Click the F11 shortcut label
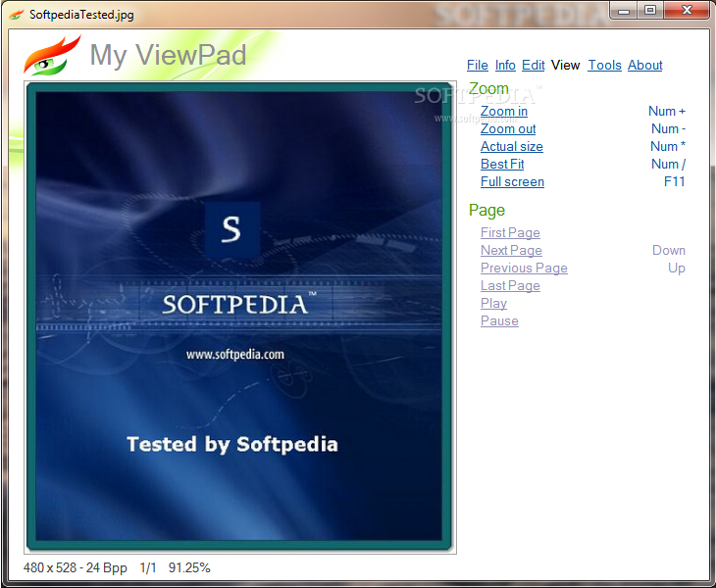The image size is (716, 588). click(x=675, y=182)
